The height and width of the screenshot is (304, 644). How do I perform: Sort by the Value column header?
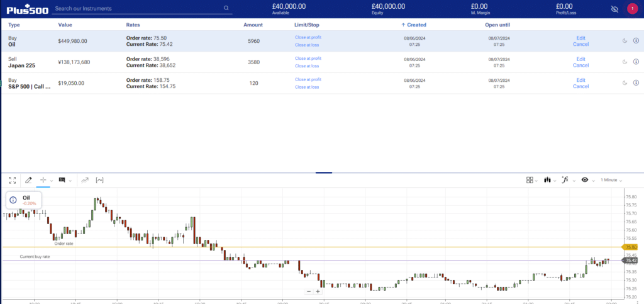point(65,25)
